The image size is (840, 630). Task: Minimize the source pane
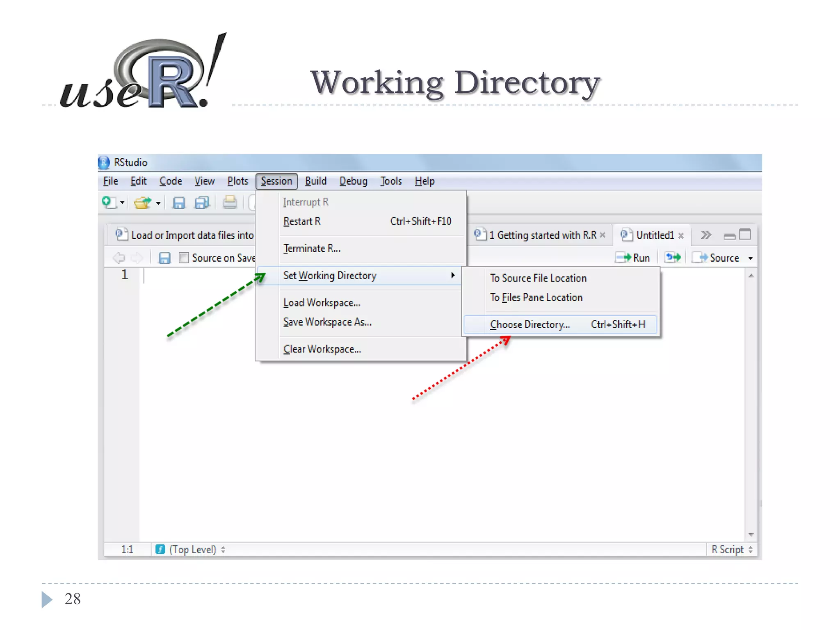[729, 236]
